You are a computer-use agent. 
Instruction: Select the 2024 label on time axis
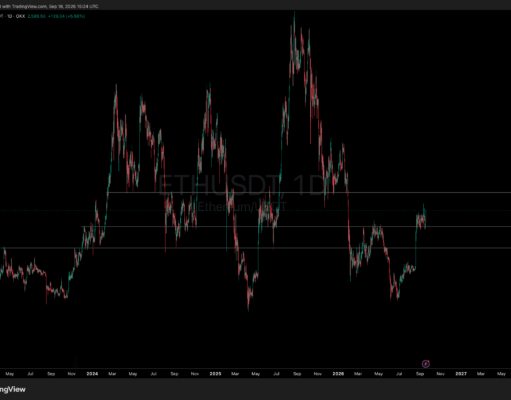tap(92, 374)
